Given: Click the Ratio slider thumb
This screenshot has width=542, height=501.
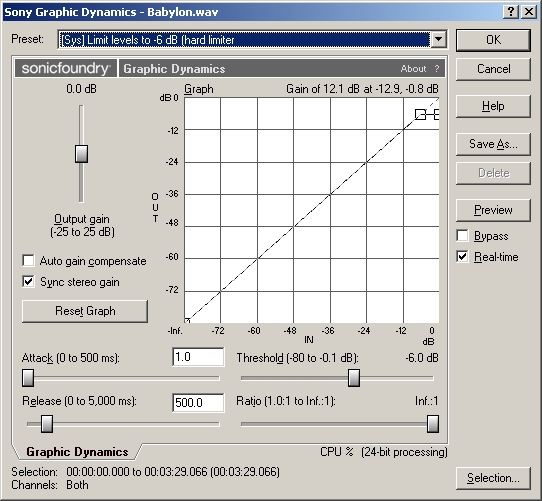Looking at the screenshot, I should click(433, 424).
